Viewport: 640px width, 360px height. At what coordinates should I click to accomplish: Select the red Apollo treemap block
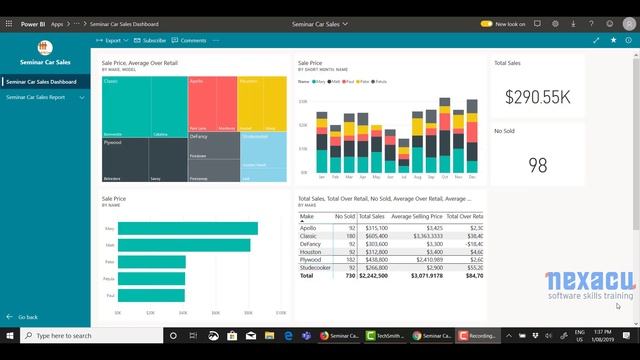[212, 104]
